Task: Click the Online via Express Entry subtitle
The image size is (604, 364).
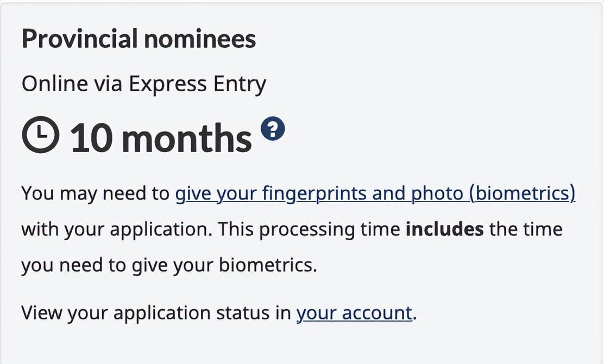Action: 144,84
